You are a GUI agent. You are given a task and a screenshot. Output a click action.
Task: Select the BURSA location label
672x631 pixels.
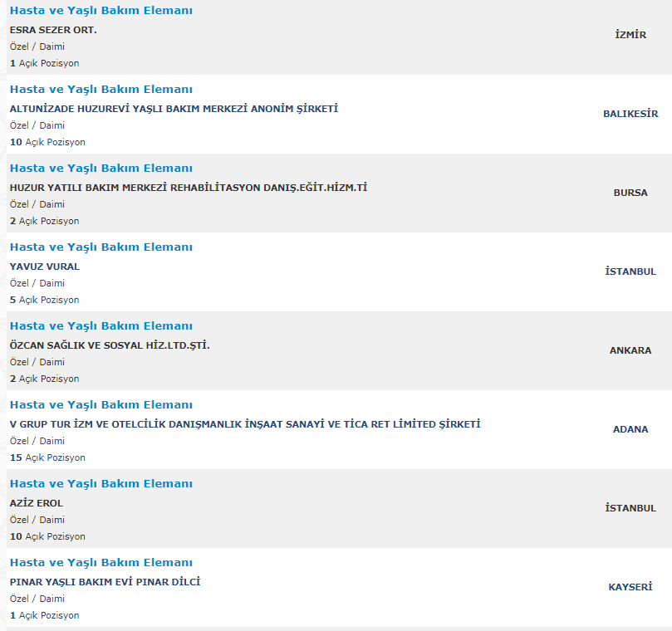[x=630, y=193]
